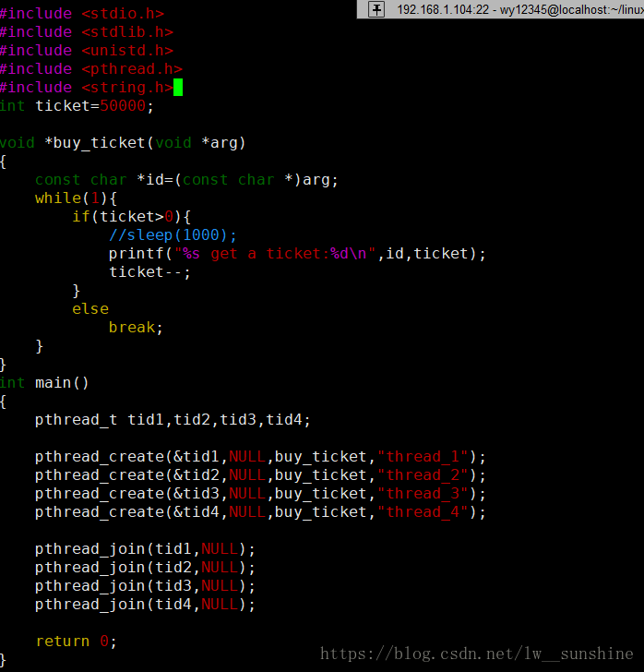Click the line '#include <stdio.h>'
644x672 pixels.
[x=82, y=14]
